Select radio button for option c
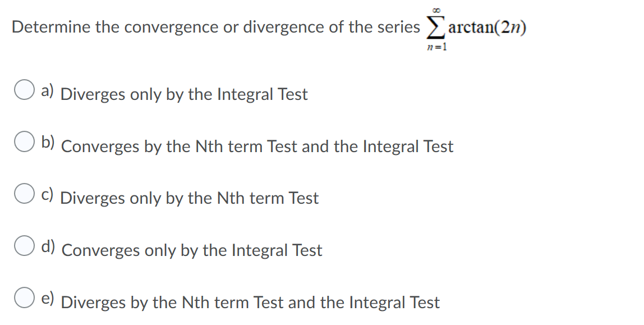 coord(24,193)
